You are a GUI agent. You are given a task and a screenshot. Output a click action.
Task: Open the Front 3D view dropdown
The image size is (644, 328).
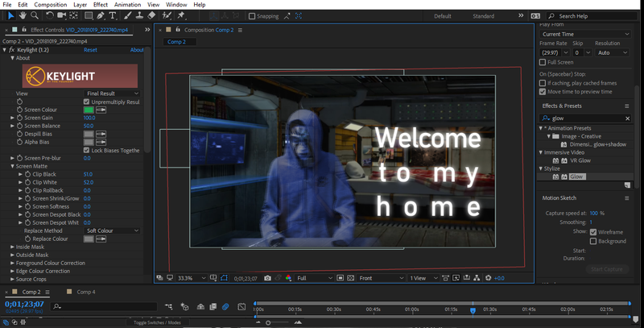tap(382, 278)
